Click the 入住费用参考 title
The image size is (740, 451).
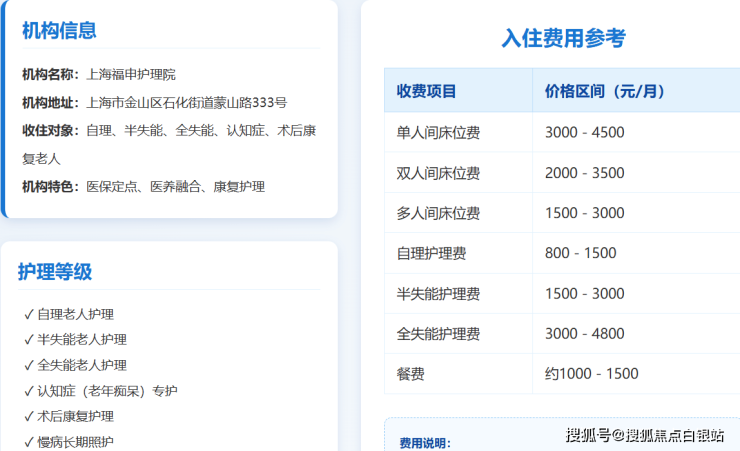[x=563, y=38]
